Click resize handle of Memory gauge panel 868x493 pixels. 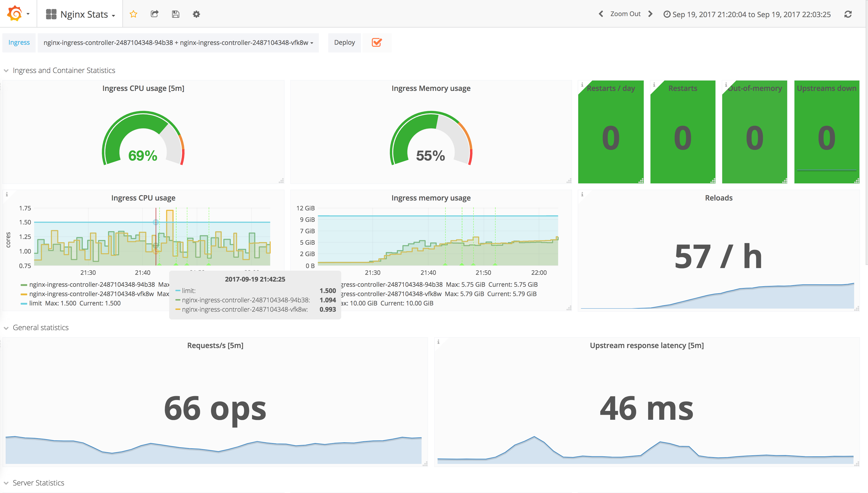[x=569, y=181]
